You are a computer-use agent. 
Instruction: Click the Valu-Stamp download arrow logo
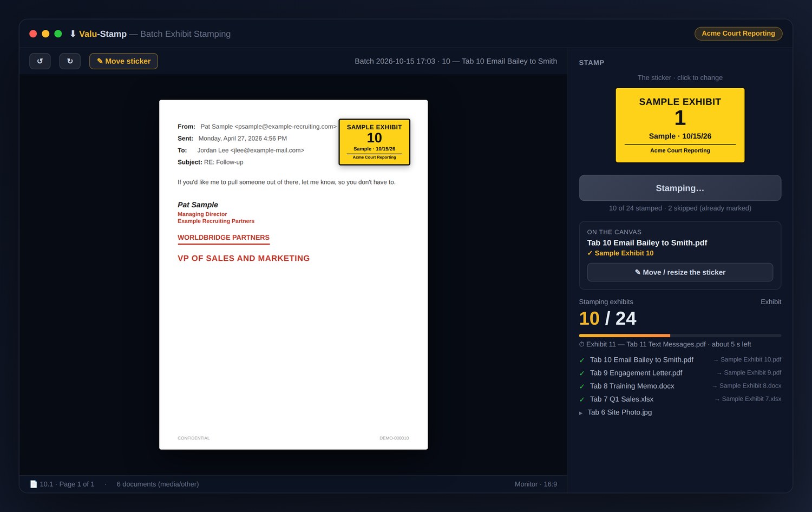coord(73,34)
